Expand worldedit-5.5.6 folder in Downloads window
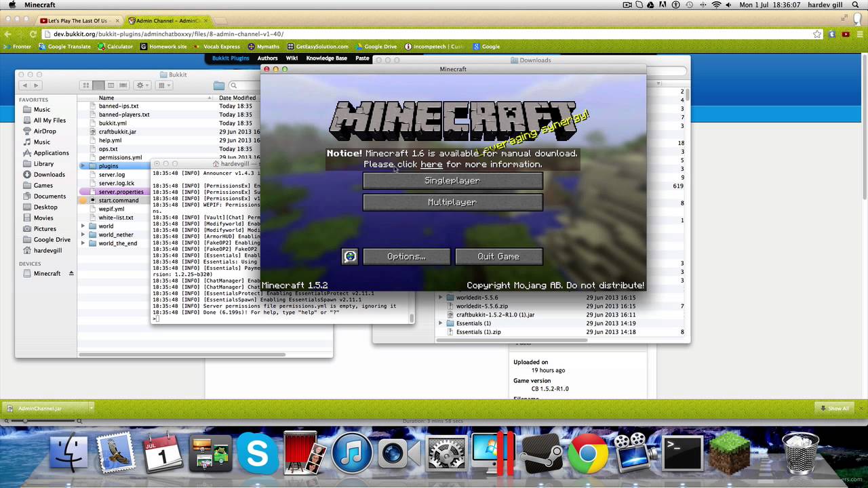This screenshot has width=868, height=488. (x=440, y=298)
